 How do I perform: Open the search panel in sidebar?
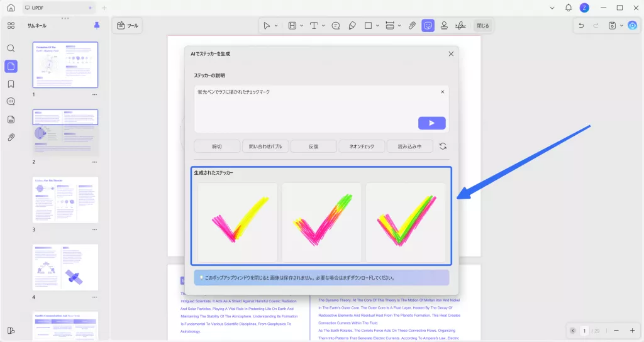[11, 48]
